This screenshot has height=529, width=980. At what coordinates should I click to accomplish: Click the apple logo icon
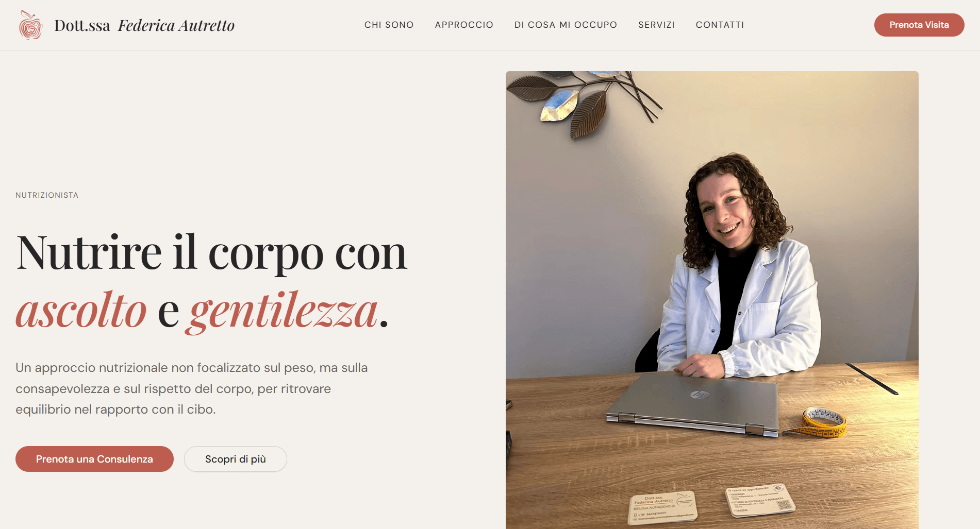point(30,25)
